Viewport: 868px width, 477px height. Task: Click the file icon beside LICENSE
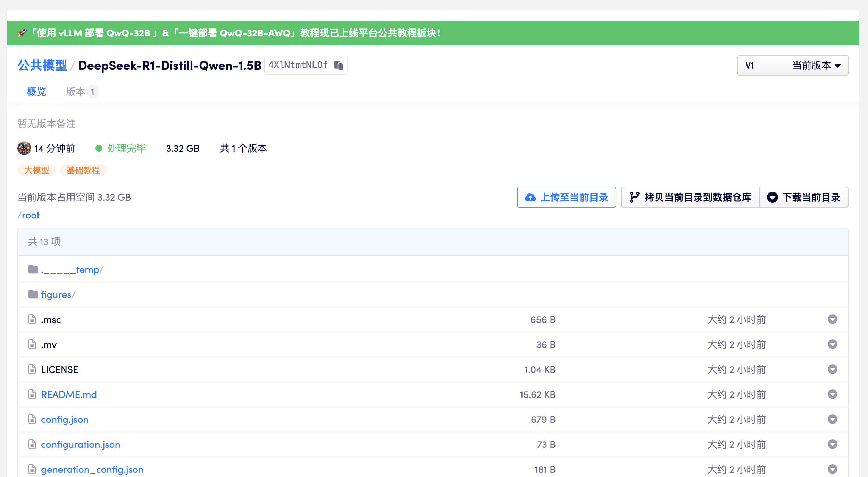point(32,369)
